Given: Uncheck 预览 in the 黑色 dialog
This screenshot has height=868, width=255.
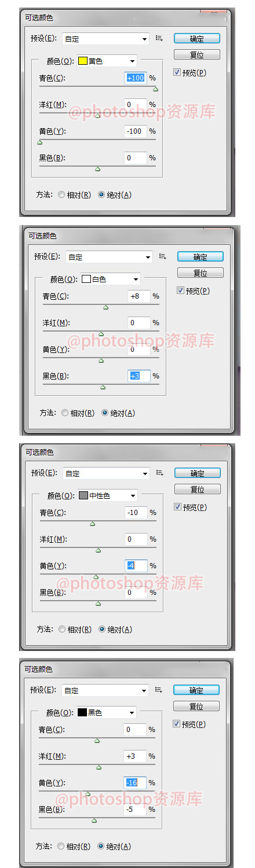Looking at the screenshot, I should pyautogui.click(x=177, y=724).
